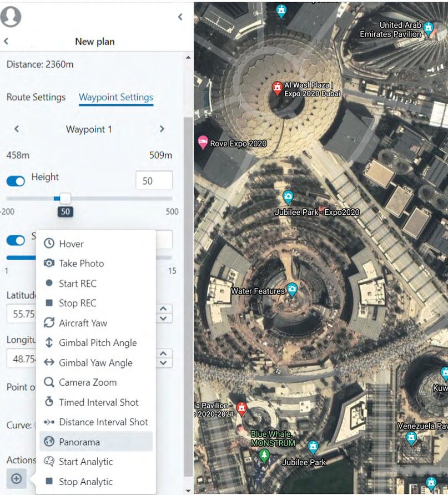Switch to the Route Settings tab

(x=36, y=97)
